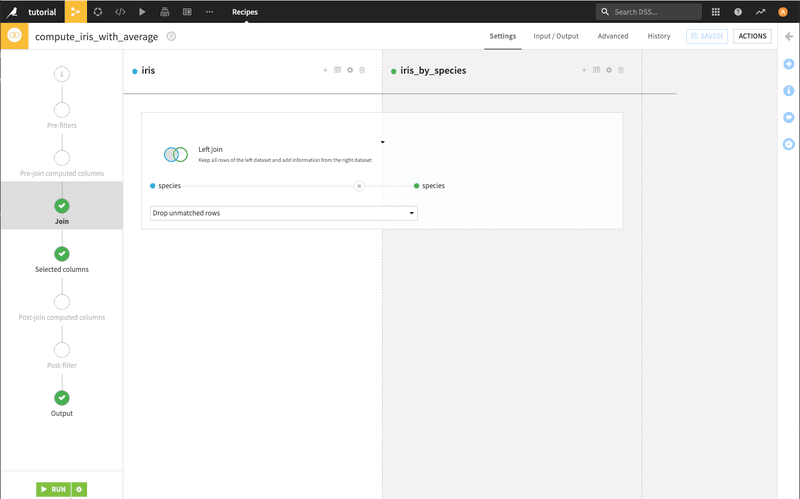Click the compute_iris_with_average recipe title

coord(96,37)
